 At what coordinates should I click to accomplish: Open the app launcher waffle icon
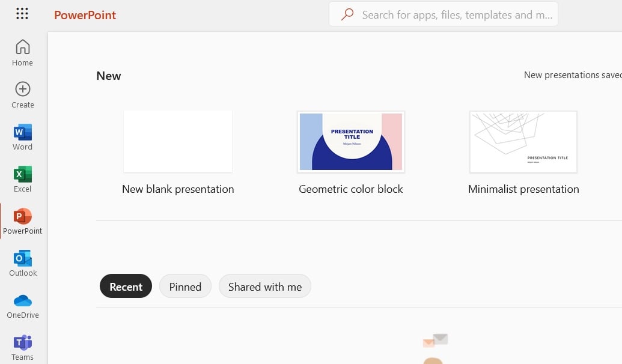(22, 14)
